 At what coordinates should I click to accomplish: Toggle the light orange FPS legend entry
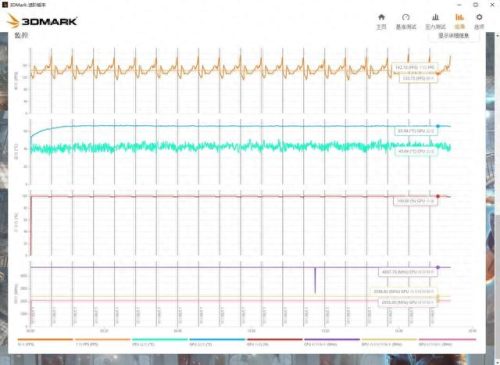102,342
